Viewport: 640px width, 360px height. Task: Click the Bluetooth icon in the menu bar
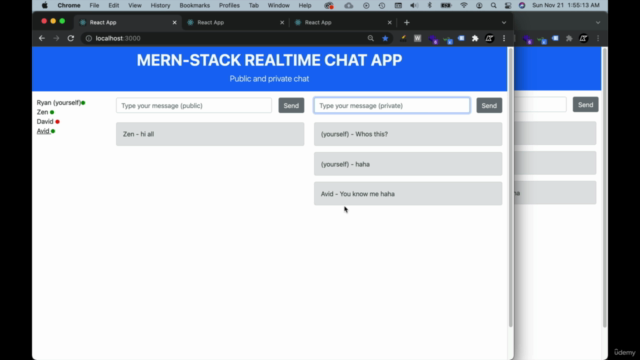point(429,5)
